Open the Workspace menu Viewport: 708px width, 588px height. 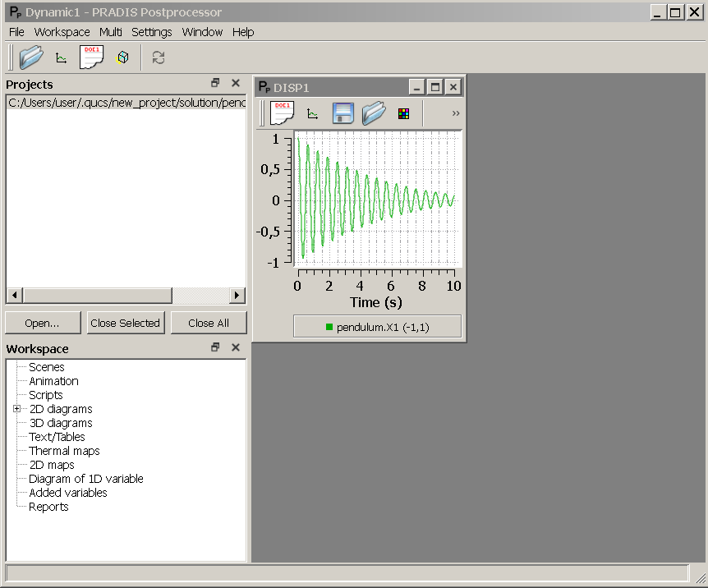click(x=62, y=32)
